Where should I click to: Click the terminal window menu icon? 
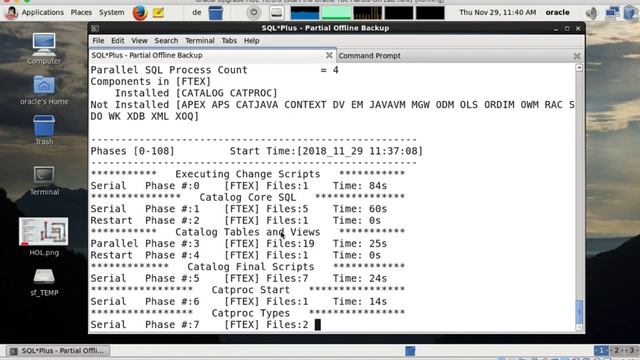click(95, 28)
